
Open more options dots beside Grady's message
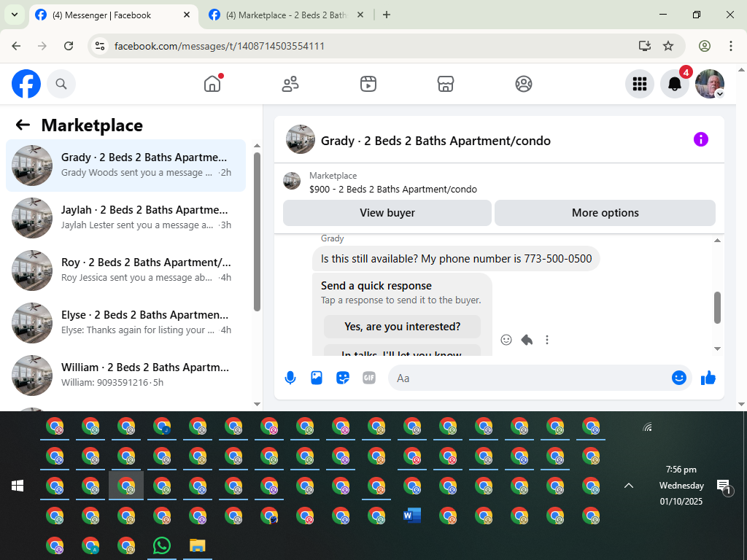click(547, 340)
